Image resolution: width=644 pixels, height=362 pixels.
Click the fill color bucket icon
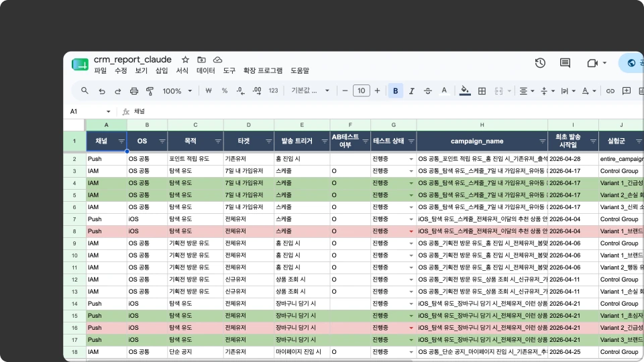pyautogui.click(x=465, y=90)
